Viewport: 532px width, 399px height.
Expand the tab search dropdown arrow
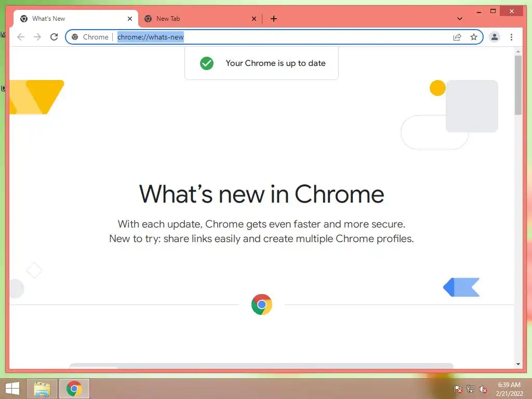pos(459,19)
